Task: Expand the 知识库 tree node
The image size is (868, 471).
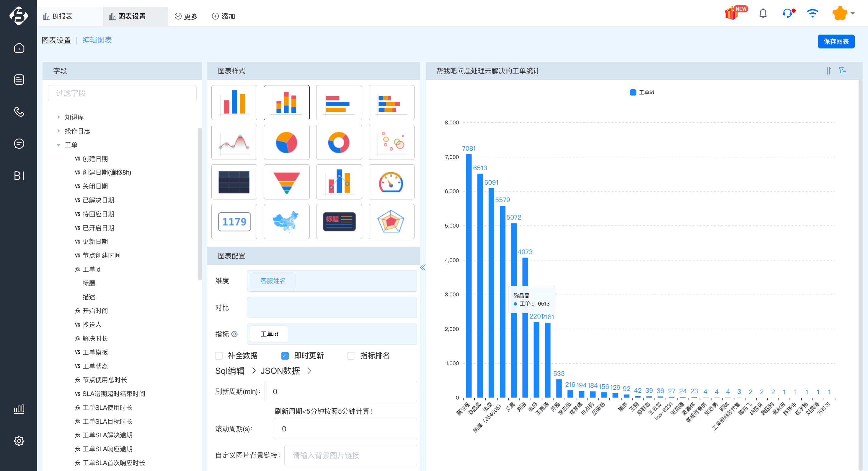Action: [x=59, y=117]
